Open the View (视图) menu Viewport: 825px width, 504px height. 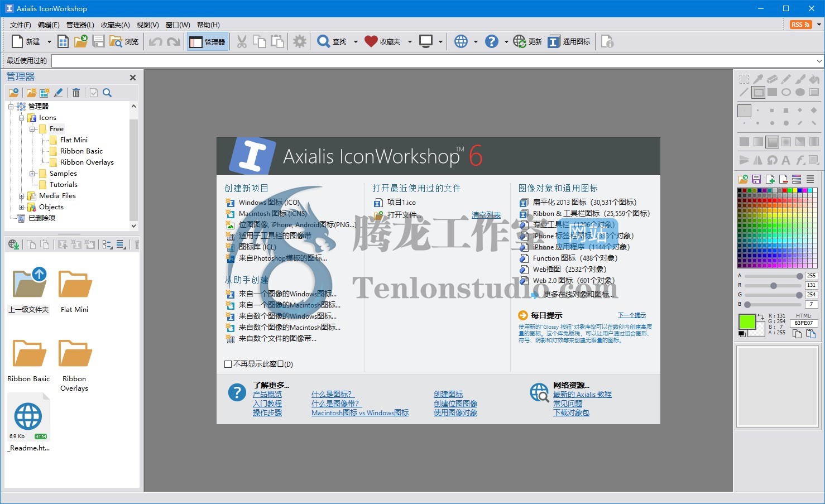147,25
